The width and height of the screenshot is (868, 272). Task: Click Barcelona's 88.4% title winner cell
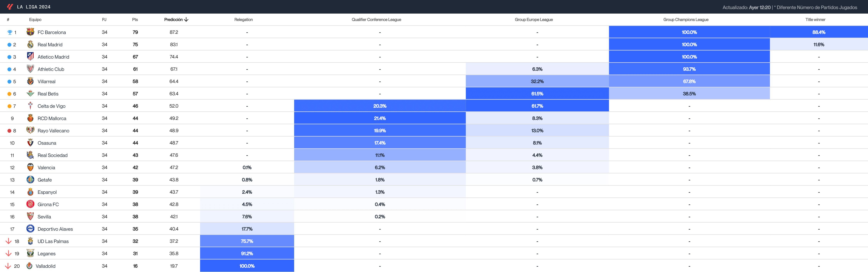(819, 32)
